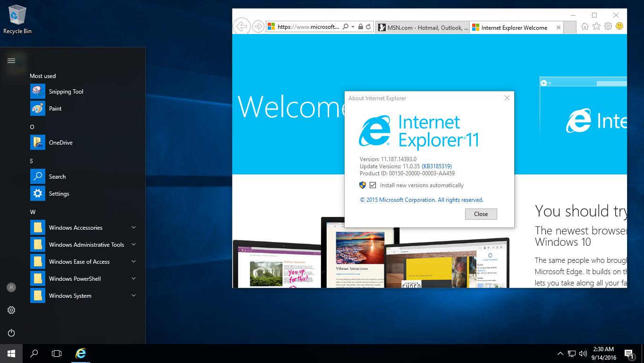Expand Windows Accessories folder
644x363 pixels.
85,228
